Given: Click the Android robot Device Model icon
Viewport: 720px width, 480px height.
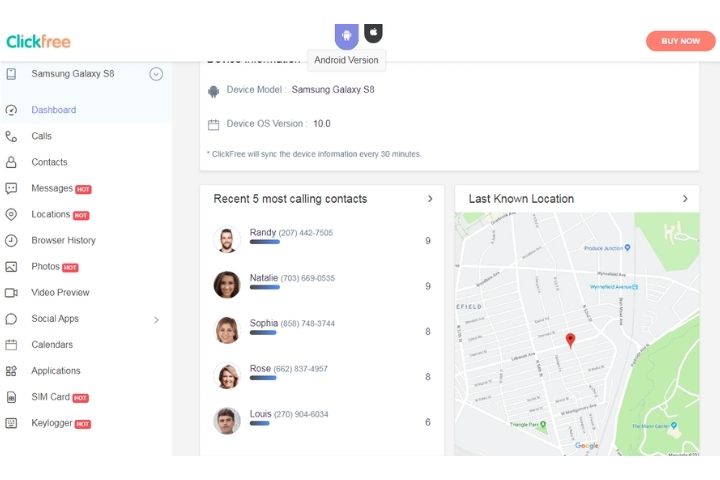Looking at the screenshot, I should pos(214,91).
